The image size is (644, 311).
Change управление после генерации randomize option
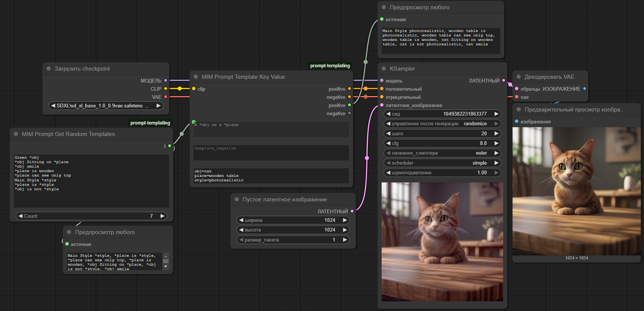click(442, 124)
